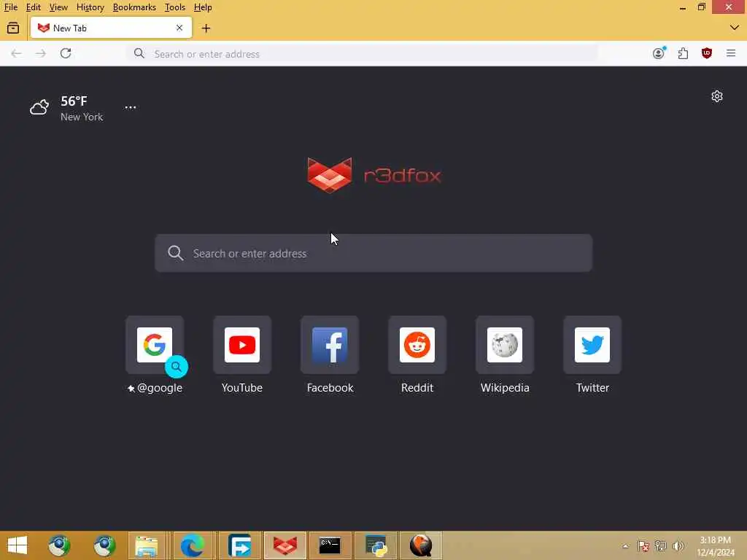This screenshot has height=560, width=747.
Task: Open the extensions puzzle icon
Action: (x=683, y=53)
